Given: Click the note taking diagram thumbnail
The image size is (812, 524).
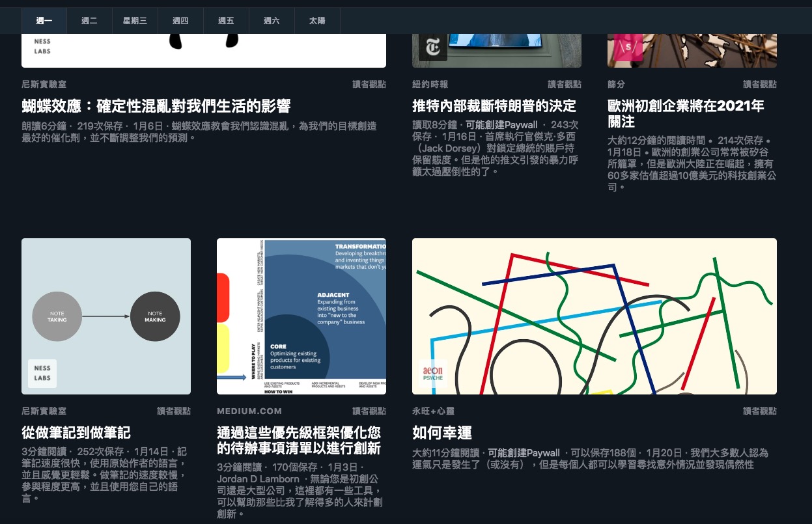Looking at the screenshot, I should pyautogui.click(x=106, y=316).
